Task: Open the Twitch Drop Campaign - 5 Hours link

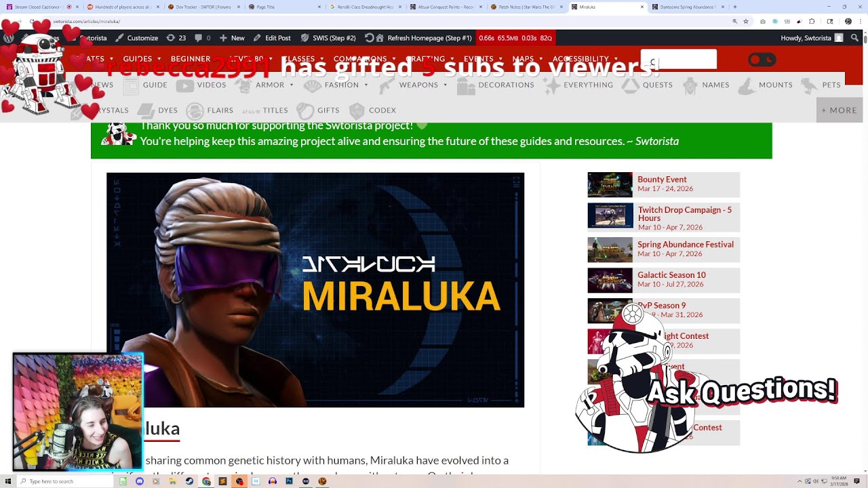Action: [685, 213]
